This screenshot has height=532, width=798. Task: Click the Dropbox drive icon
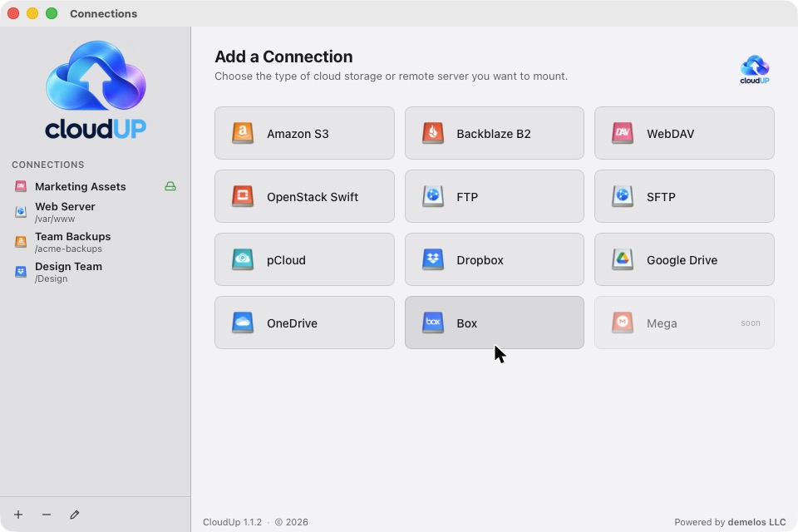point(432,259)
